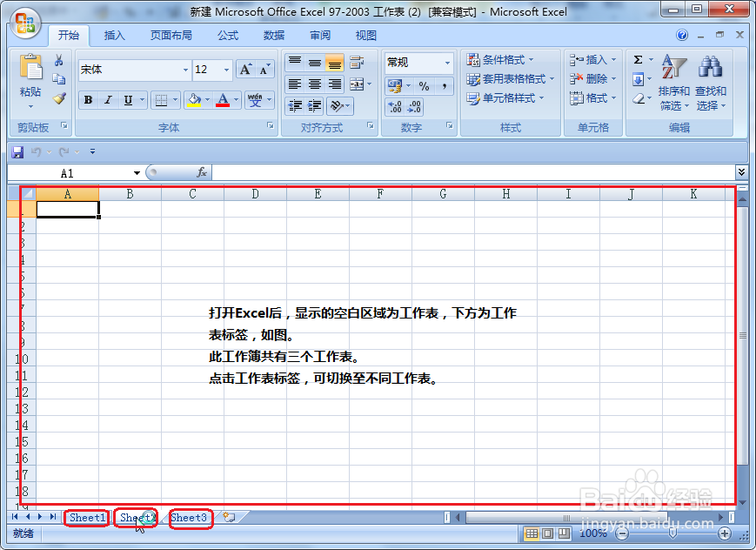Open 排序和筛选 sort and filter menu

coord(673,83)
